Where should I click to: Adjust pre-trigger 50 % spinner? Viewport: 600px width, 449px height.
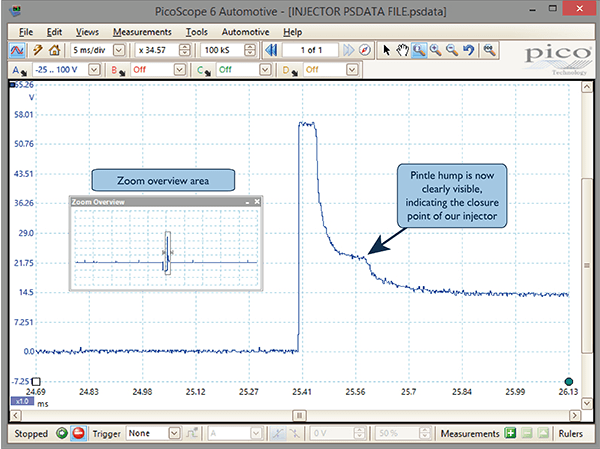pos(424,433)
